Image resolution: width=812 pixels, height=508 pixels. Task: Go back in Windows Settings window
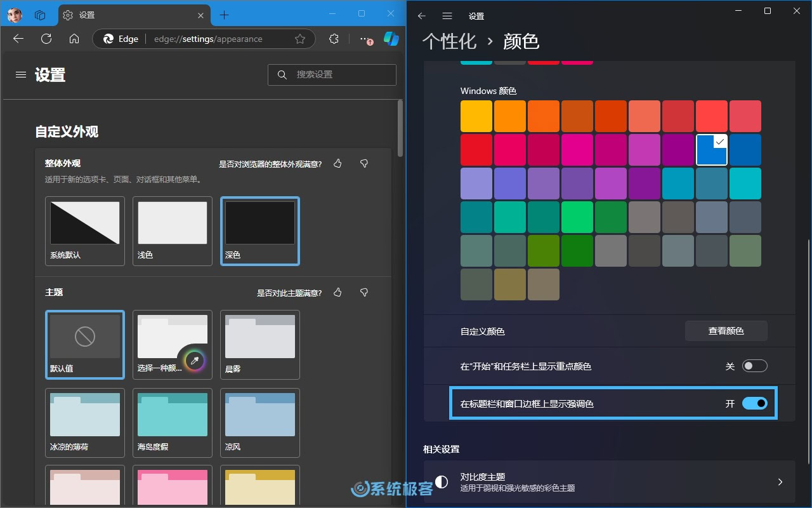[422, 16]
